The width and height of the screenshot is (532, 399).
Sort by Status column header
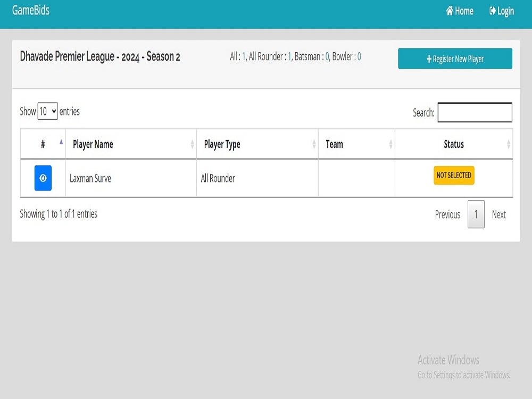coord(454,144)
